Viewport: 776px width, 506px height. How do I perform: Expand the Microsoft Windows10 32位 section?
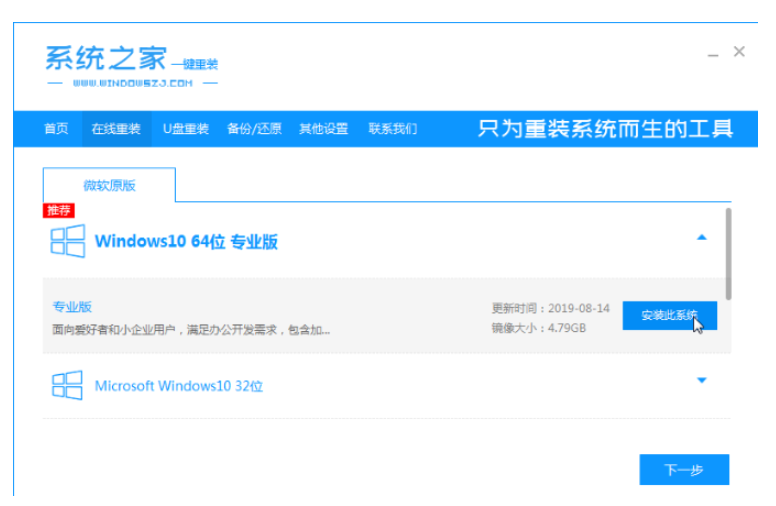coord(701,381)
